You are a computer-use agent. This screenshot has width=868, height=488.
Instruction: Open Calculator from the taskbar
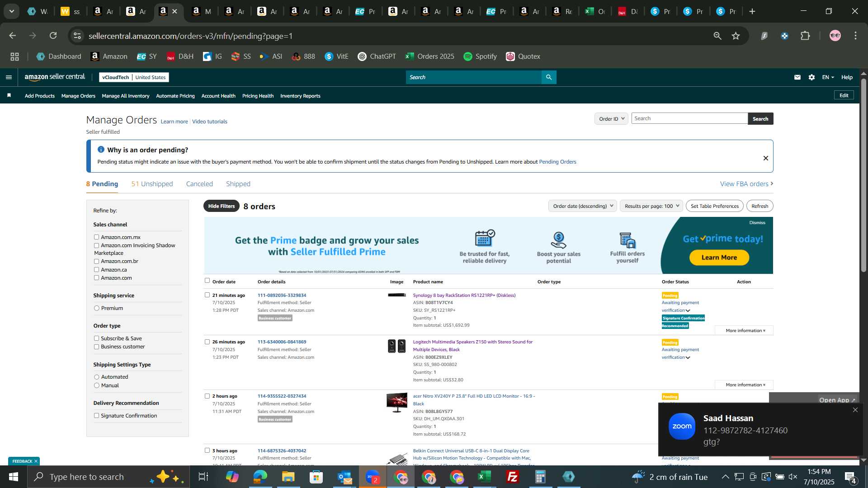541,477
